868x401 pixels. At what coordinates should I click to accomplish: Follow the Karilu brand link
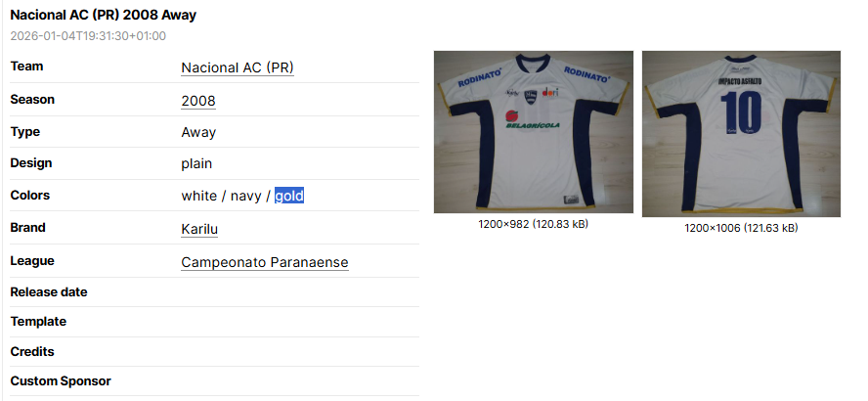click(x=199, y=229)
